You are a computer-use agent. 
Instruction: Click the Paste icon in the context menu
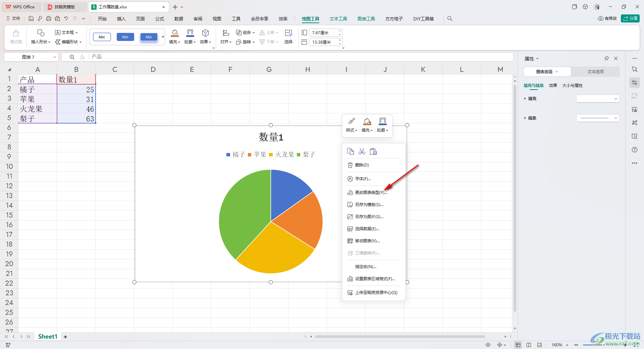click(x=373, y=151)
